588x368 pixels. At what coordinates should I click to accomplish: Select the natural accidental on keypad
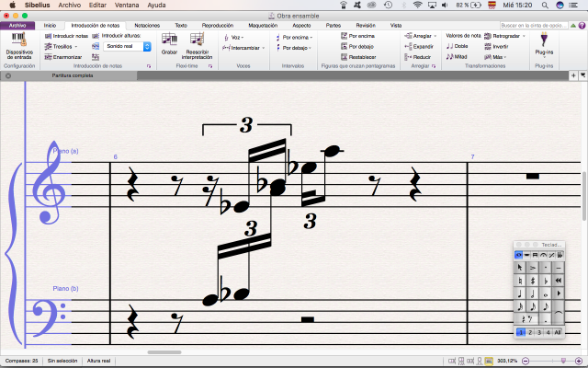point(520,280)
